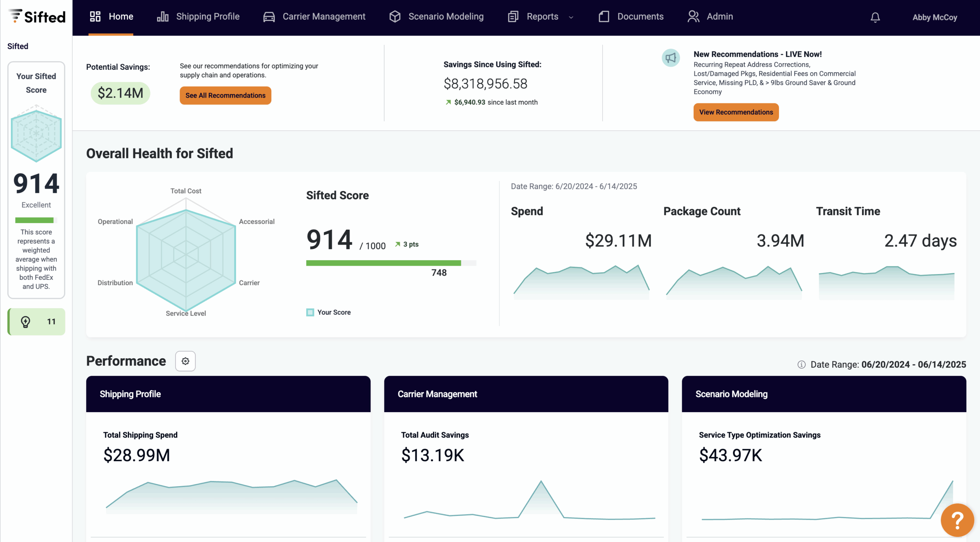
Task: Click the savings increase arrow icon
Action: point(448,102)
